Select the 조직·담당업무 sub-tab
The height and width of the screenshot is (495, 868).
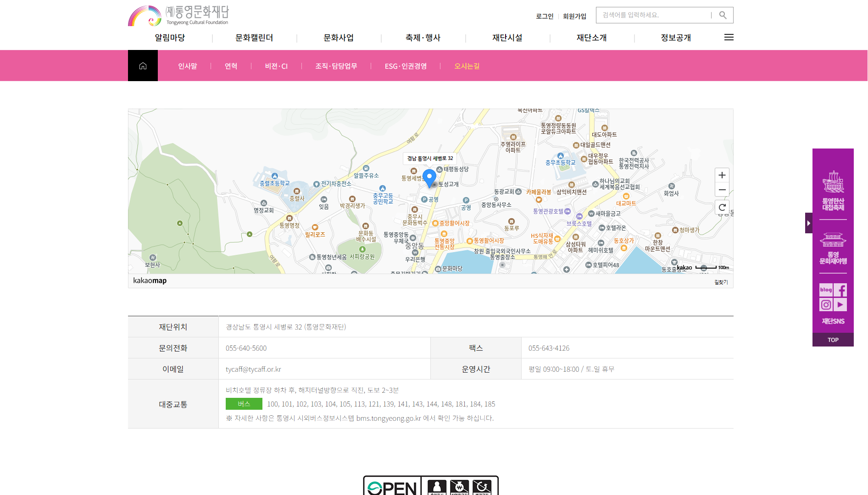(x=336, y=66)
